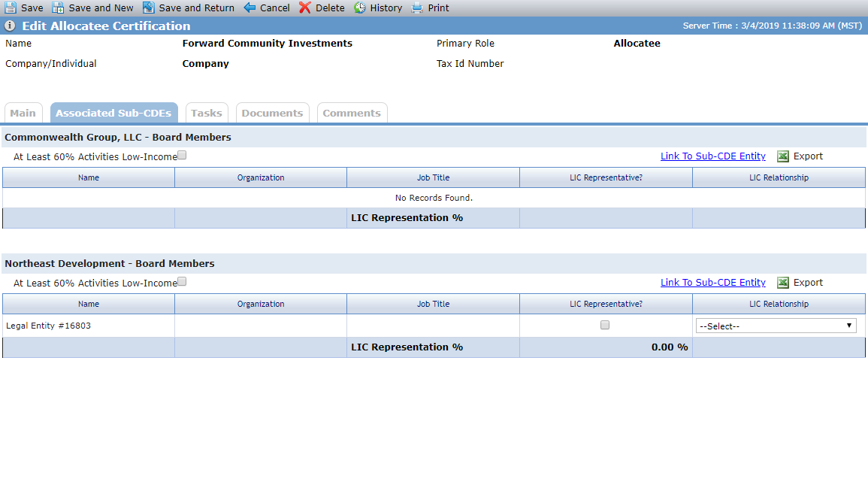Switch to the Main tab

pyautogui.click(x=23, y=113)
